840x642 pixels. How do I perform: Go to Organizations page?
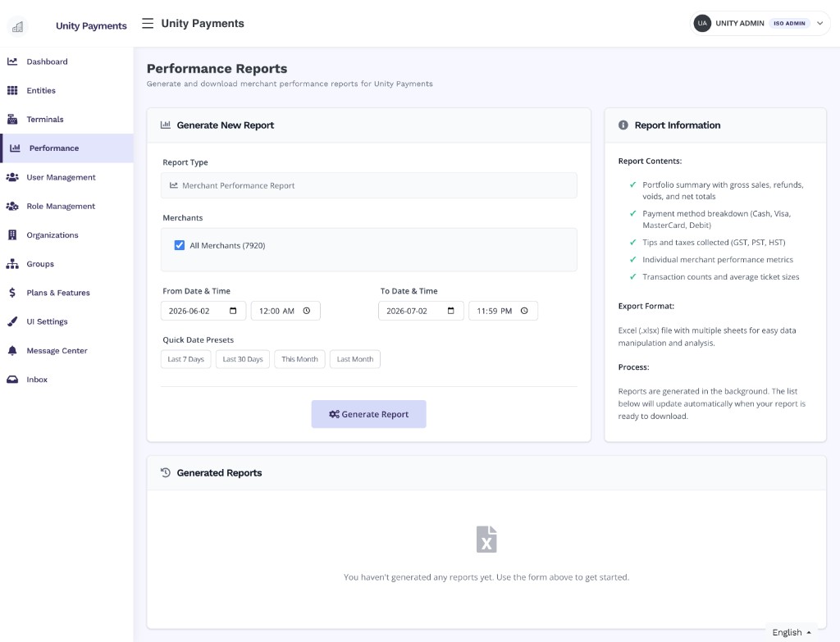point(66,235)
